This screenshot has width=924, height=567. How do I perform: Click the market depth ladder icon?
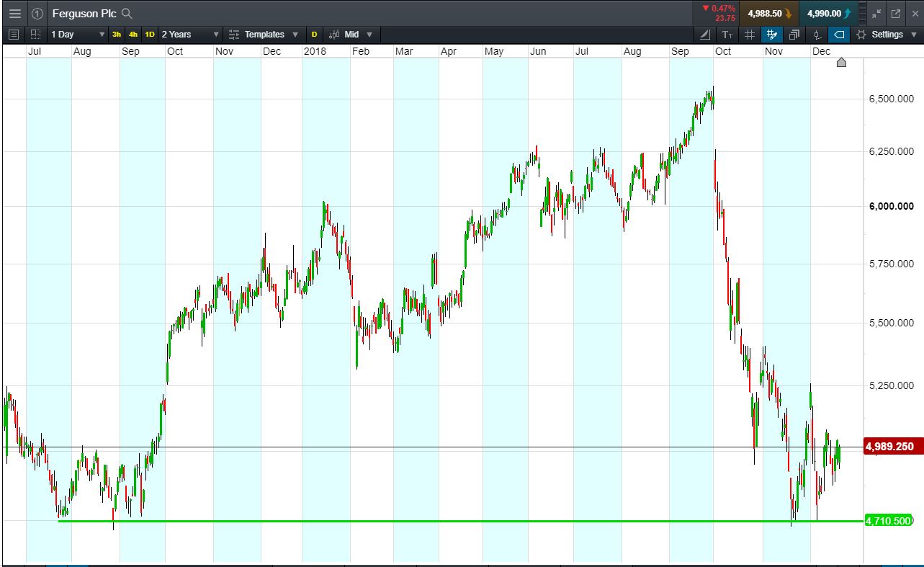click(863, 13)
